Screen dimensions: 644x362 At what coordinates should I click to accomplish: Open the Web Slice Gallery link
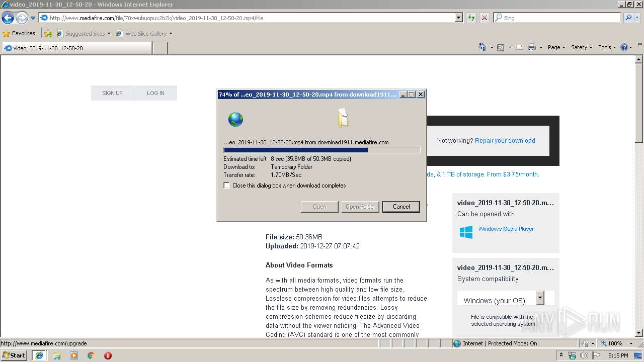click(x=144, y=34)
